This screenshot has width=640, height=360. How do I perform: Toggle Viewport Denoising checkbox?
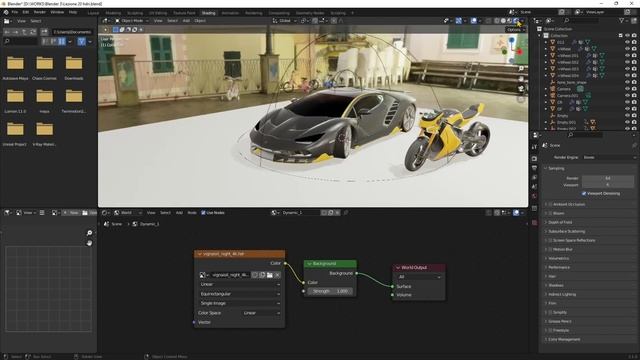584,193
